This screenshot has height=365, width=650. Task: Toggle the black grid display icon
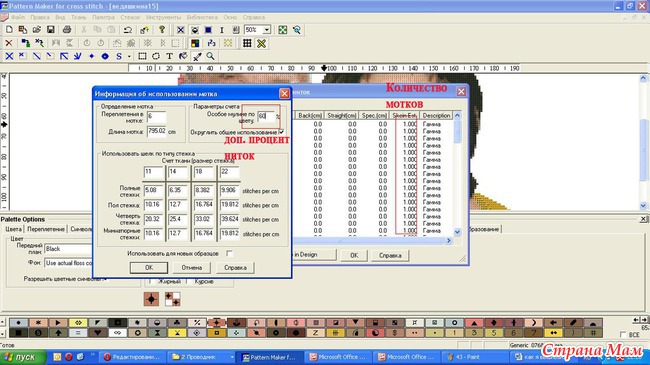[x=247, y=43]
